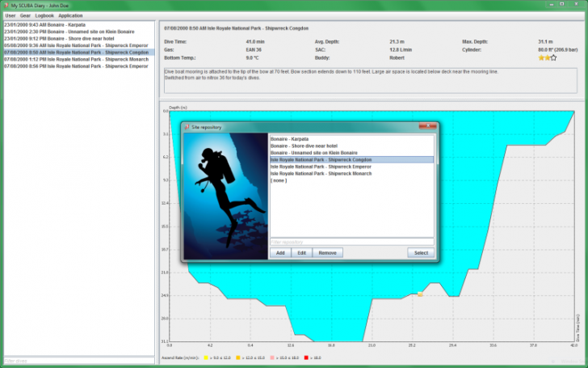Click the Max. Depth value 31.1 m
588x368 pixels.
coord(545,42)
